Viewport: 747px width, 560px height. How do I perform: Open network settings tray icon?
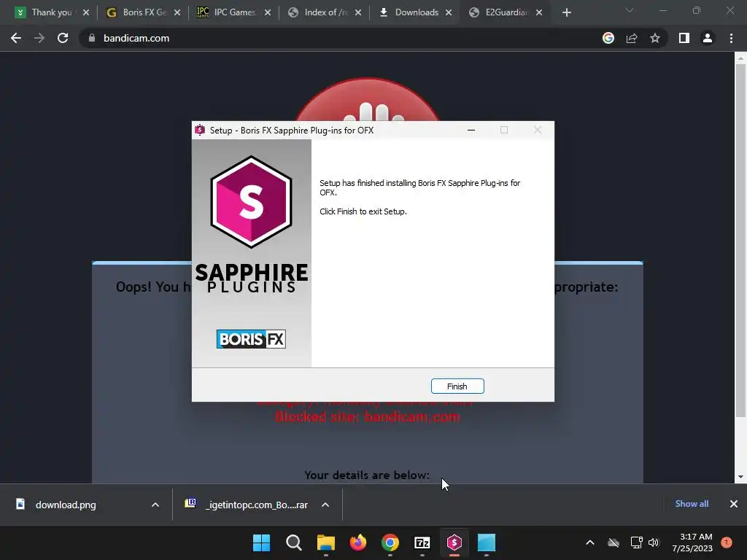click(636, 542)
